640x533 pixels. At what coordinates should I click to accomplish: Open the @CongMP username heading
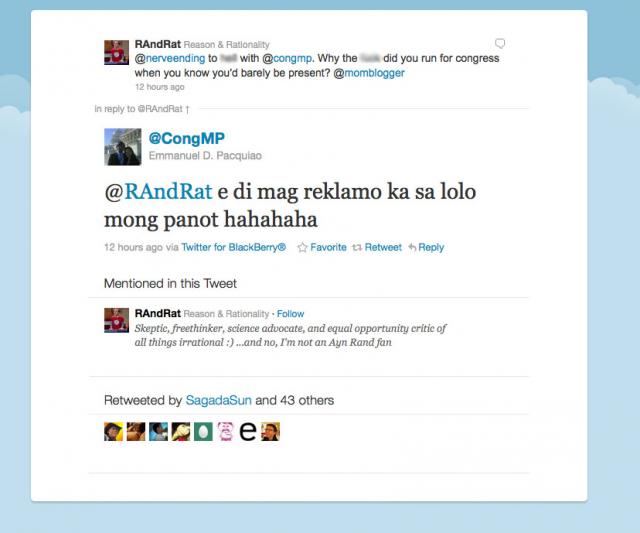click(187, 138)
